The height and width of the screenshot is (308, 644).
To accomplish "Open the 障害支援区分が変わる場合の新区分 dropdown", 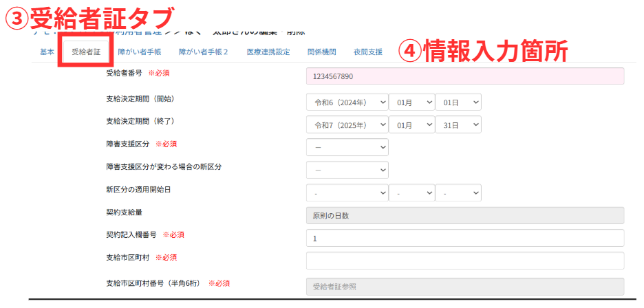I will [347, 170].
